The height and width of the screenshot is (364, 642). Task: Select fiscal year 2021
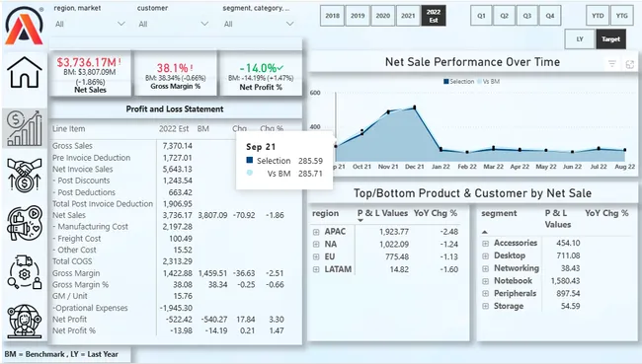[x=408, y=16]
